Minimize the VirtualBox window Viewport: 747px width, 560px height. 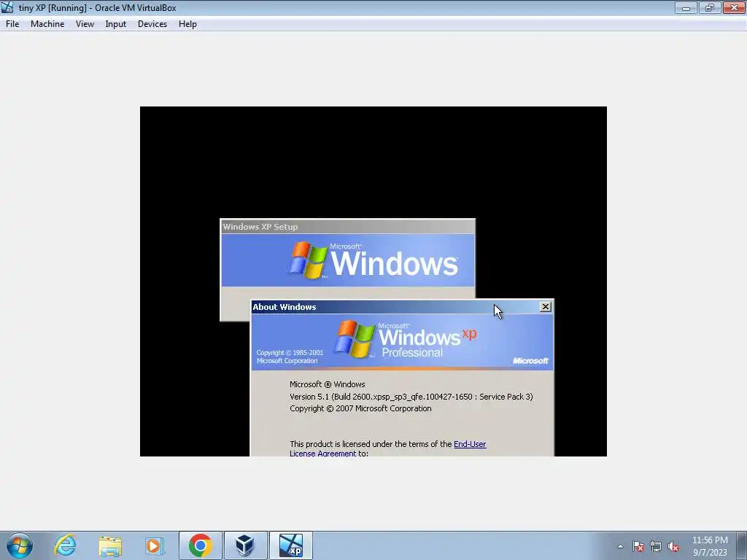pyautogui.click(x=686, y=7)
